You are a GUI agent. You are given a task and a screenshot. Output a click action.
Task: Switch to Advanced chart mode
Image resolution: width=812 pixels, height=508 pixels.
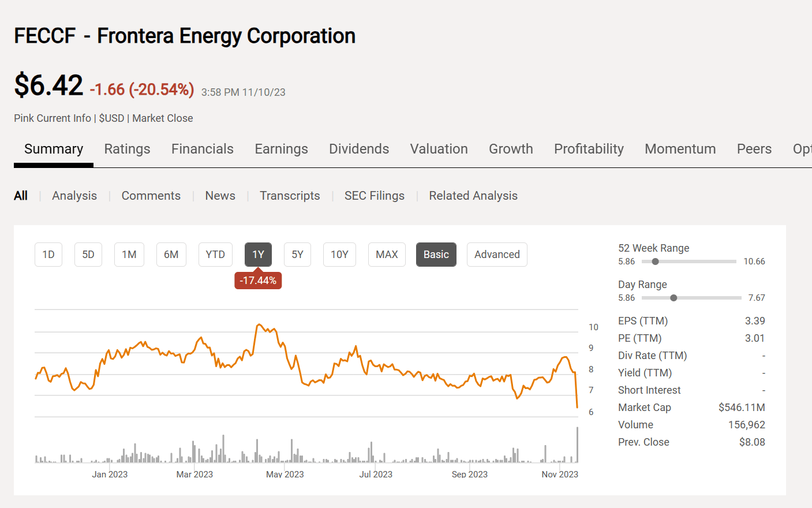pyautogui.click(x=497, y=254)
